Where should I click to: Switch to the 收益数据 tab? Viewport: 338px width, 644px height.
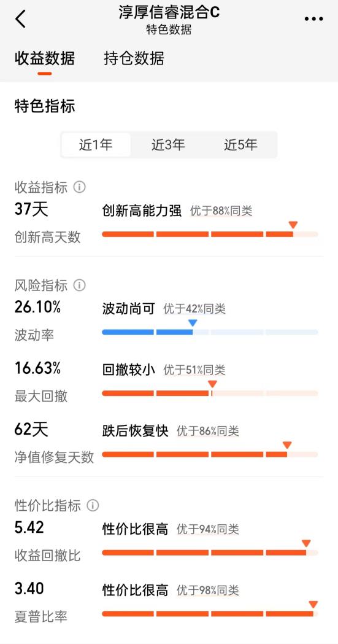45,58
